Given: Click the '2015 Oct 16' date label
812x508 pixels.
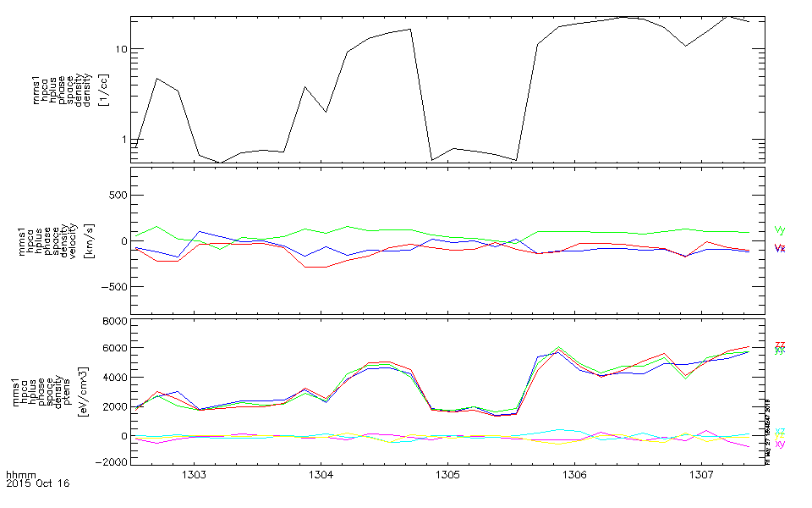Looking at the screenshot, I should pos(37,485).
